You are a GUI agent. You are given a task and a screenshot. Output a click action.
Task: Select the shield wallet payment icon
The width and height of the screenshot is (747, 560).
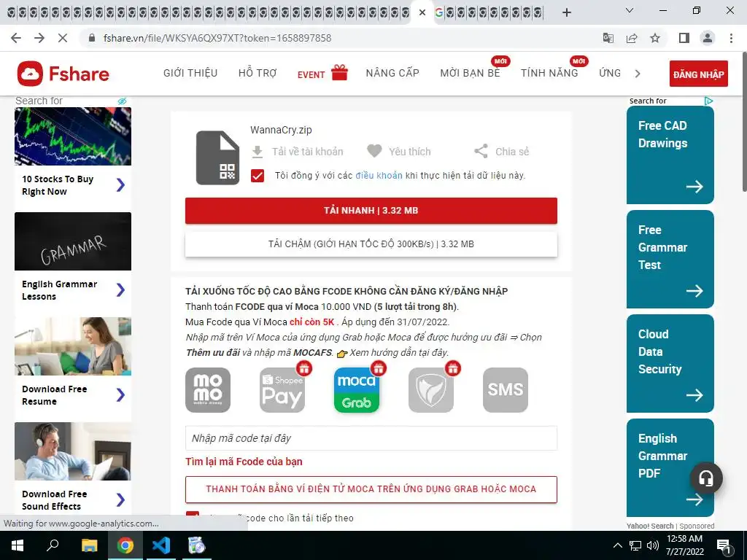tap(430, 390)
